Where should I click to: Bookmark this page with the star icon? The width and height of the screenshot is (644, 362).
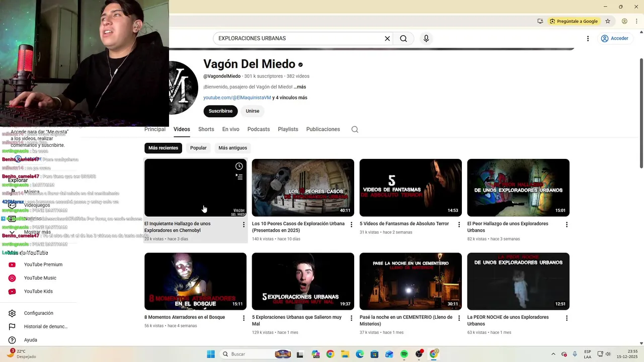click(608, 21)
